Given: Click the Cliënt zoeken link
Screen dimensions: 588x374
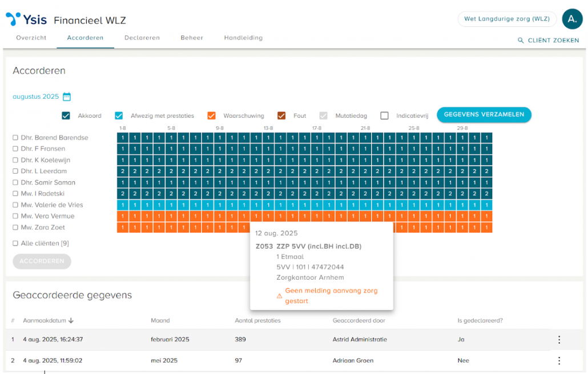Looking at the screenshot, I should (553, 41).
